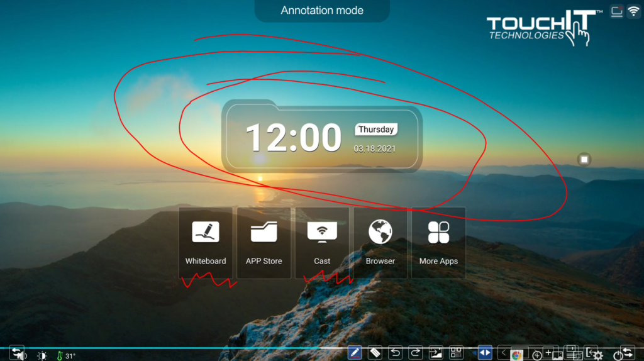644x361 pixels.
Task: Open the settings gear in bottom bar
Action: 598,356
